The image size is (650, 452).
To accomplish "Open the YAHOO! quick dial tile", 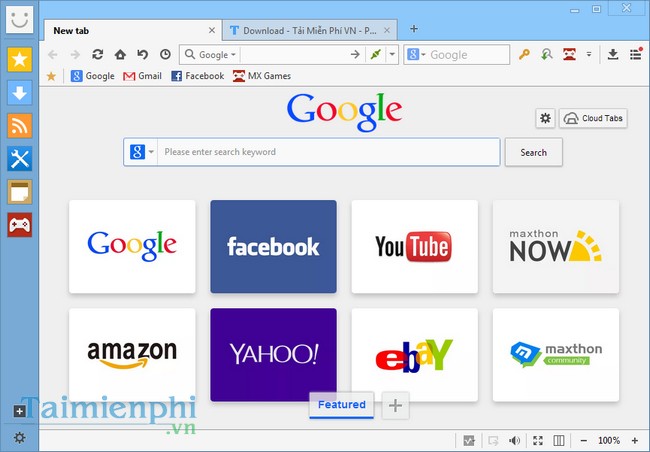I will tap(274, 355).
